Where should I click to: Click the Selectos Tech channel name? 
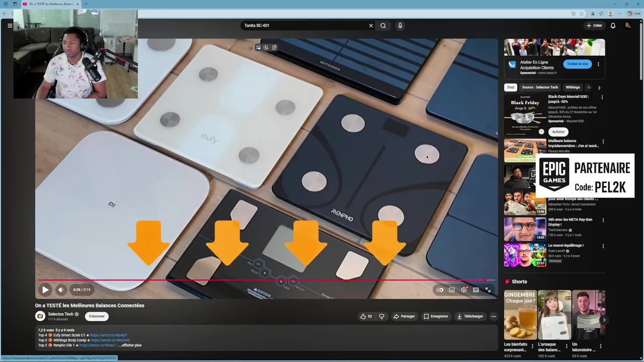coord(61,314)
